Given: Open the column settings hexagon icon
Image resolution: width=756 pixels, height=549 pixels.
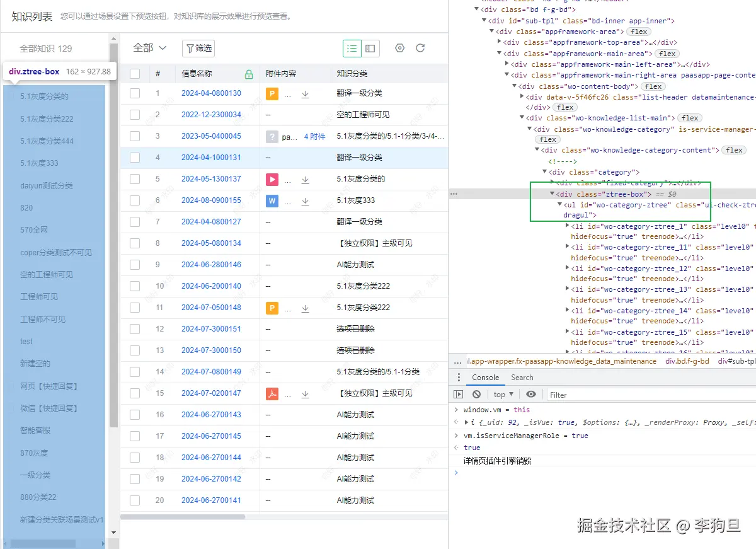Looking at the screenshot, I should [x=399, y=49].
